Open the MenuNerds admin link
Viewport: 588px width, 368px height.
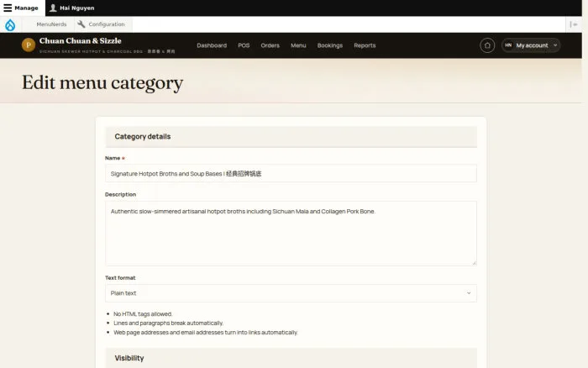coord(51,24)
